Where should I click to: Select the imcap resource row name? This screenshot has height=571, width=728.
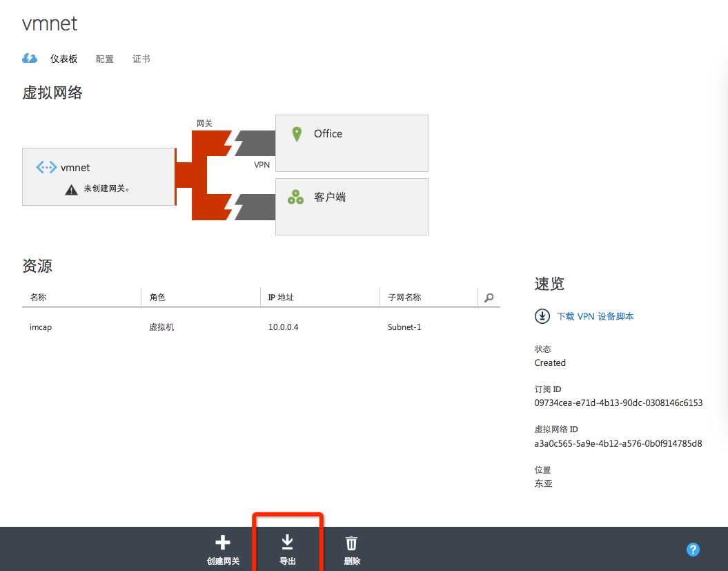click(x=41, y=327)
